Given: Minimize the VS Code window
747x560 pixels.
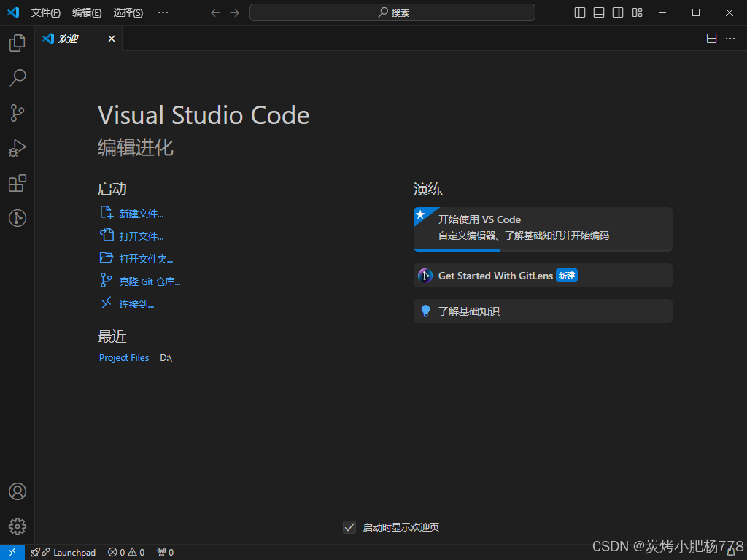Looking at the screenshot, I should 662,13.
